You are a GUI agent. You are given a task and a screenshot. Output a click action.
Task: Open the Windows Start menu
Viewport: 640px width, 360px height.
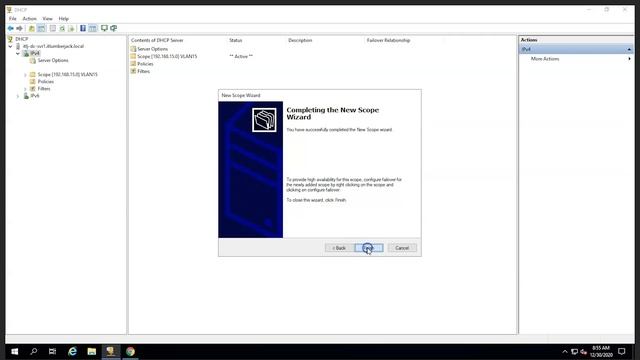15,351
